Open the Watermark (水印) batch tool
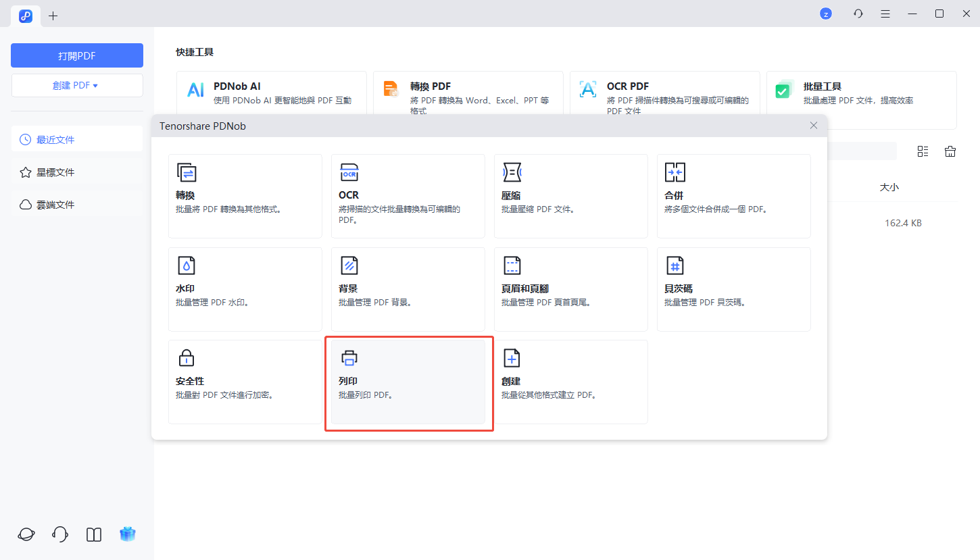980x560 pixels. [x=245, y=289]
